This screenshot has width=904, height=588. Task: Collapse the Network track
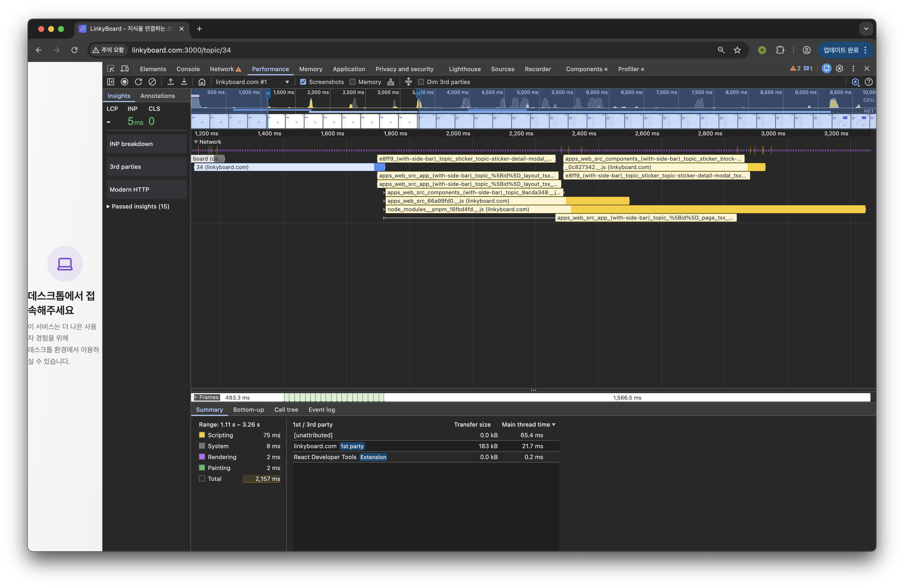(196, 142)
